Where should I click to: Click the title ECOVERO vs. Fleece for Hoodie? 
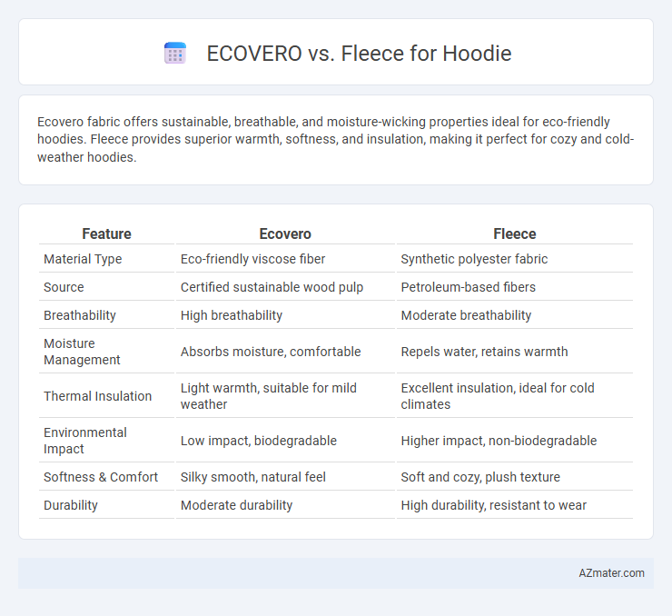[359, 54]
